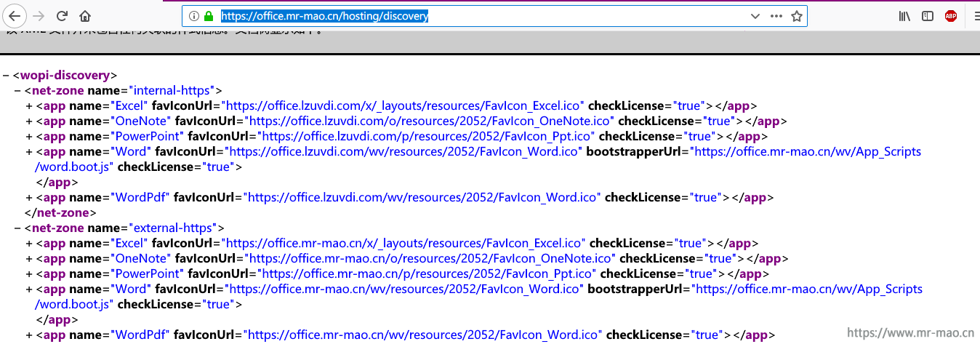
Task: Click the wopi-discovery tag name
Action: pyautogui.click(x=65, y=75)
